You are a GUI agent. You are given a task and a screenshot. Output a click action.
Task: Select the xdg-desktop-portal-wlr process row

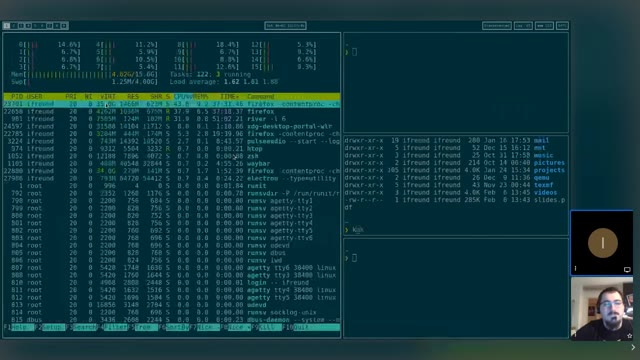[171, 127]
